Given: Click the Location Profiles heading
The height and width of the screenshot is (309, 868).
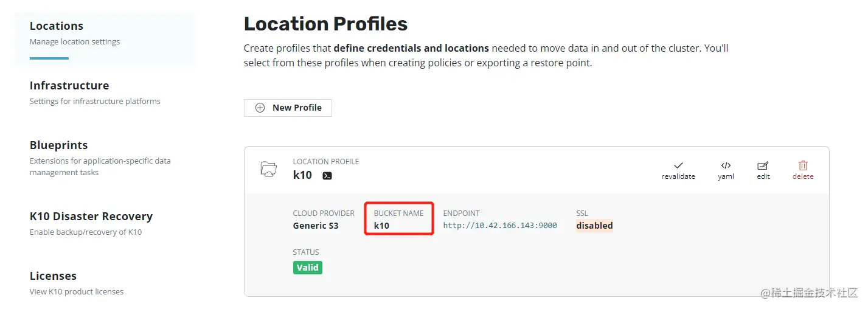Looking at the screenshot, I should pos(325,24).
